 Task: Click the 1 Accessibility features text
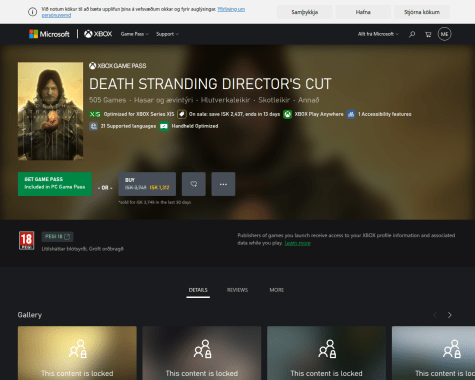[x=385, y=114]
